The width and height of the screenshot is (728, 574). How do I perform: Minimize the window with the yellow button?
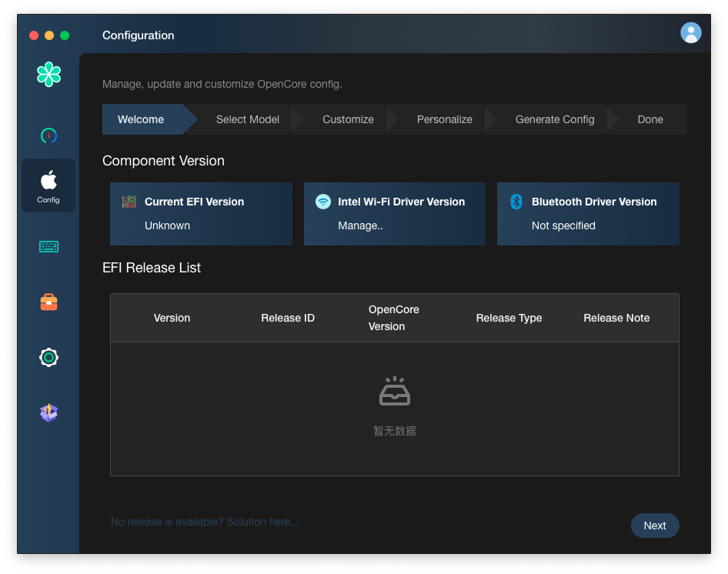pyautogui.click(x=49, y=35)
